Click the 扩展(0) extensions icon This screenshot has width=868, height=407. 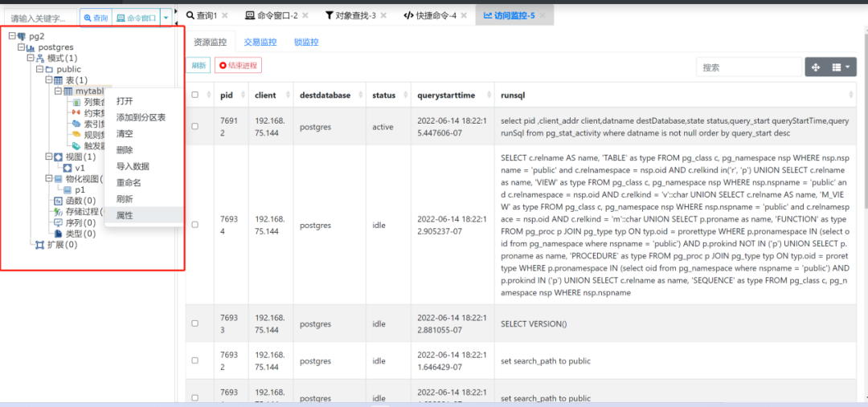tap(40, 245)
